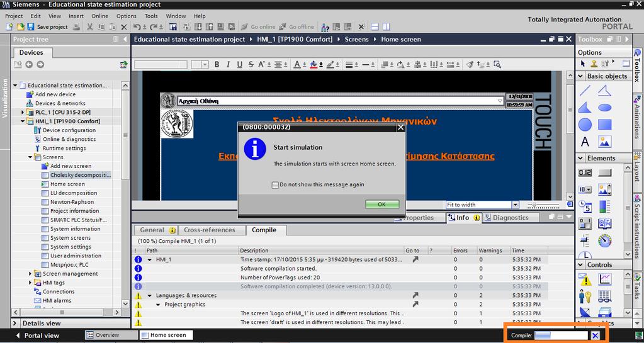This screenshot has width=644, height=343.
Task: Select the Circle basic object
Action: 585,125
